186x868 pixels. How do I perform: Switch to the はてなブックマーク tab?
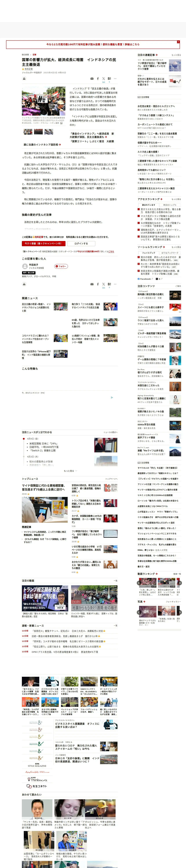tap(170, 253)
